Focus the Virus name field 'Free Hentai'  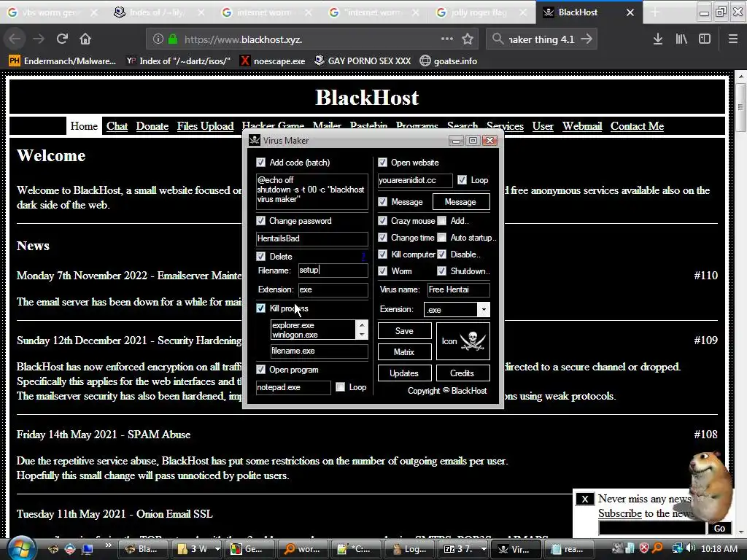pos(458,289)
